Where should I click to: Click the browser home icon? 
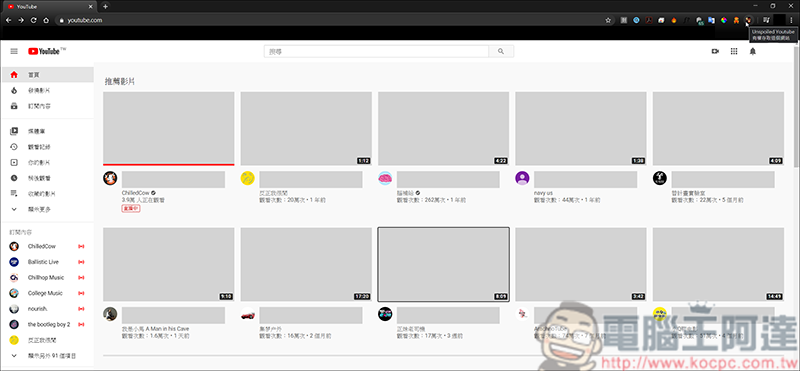click(46, 20)
